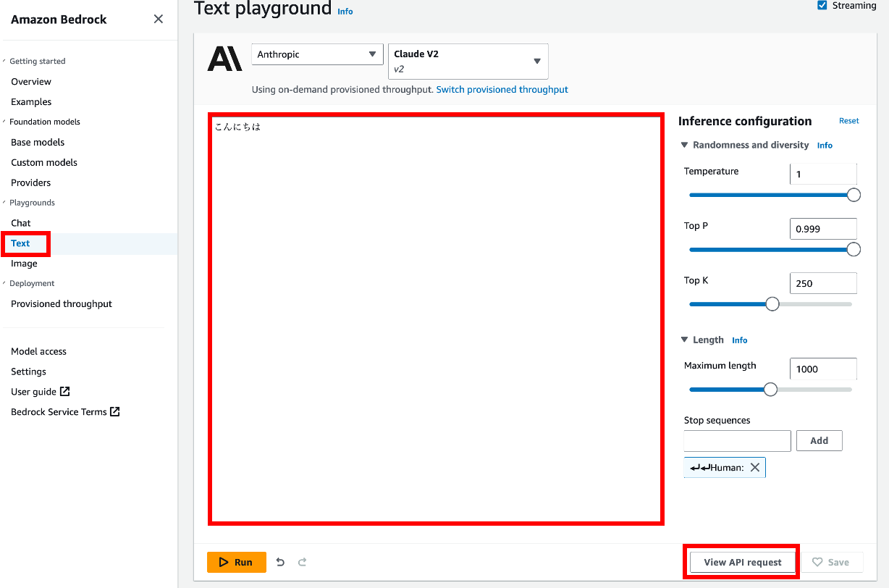Close the Amazon Bedrock sidebar
Image resolution: width=889 pixels, height=588 pixels.
[x=159, y=20]
